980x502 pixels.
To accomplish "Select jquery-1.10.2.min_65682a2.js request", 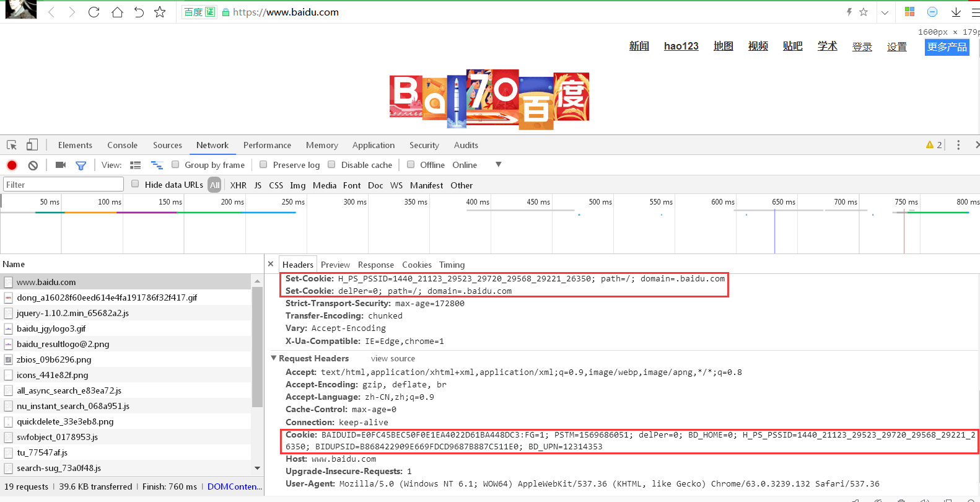I will pos(126,313).
